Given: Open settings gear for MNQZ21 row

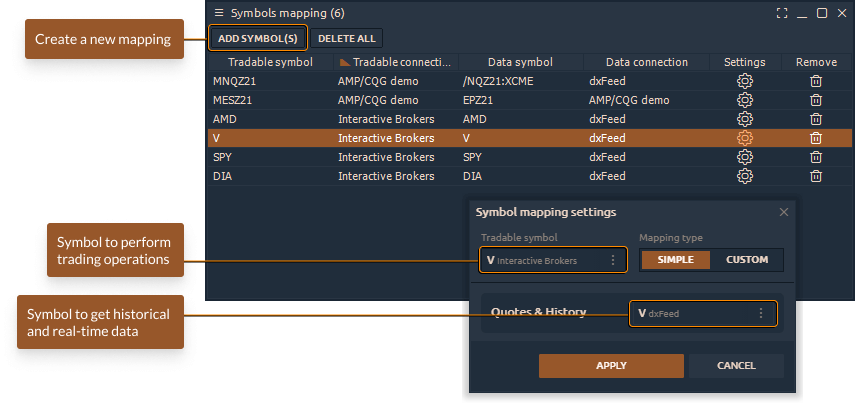Looking at the screenshot, I should point(744,81).
